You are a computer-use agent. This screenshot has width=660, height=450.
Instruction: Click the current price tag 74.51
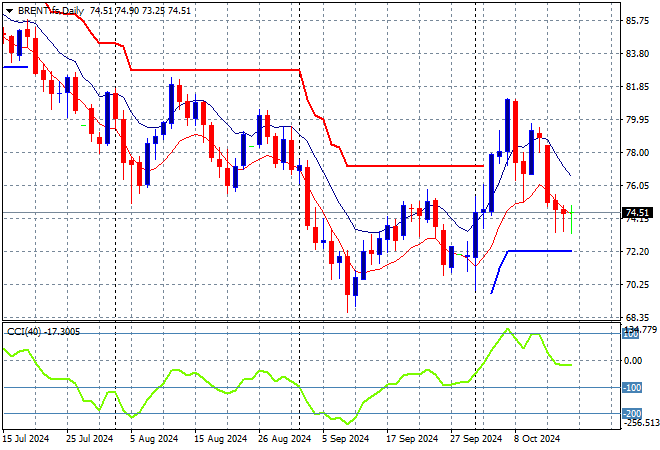[x=636, y=213]
